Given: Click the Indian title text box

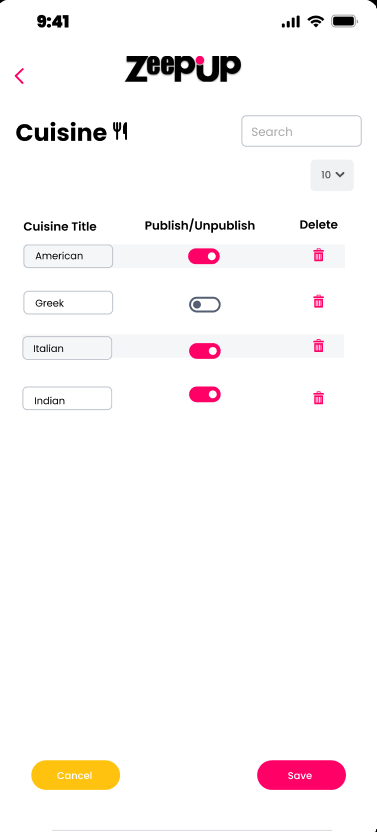Looking at the screenshot, I should (67, 398).
